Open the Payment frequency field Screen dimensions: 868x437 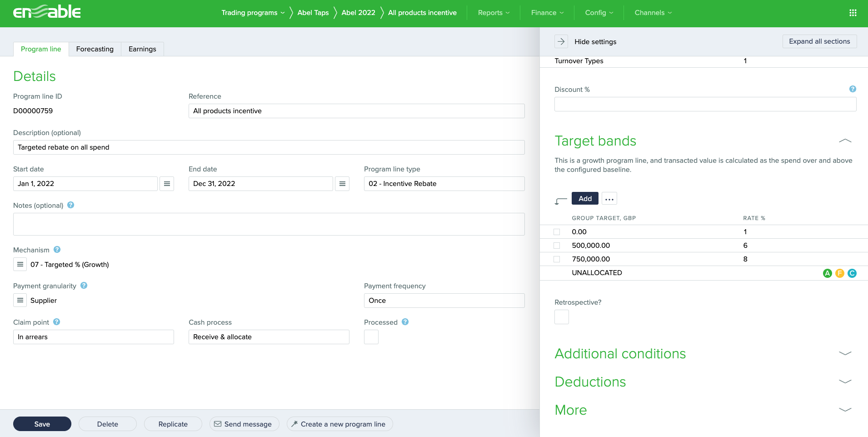[444, 301]
